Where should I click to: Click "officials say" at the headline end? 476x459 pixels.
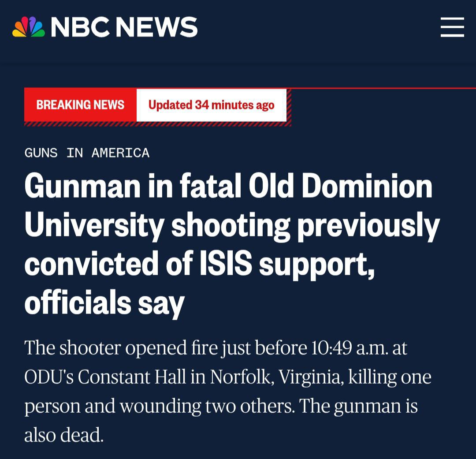(x=104, y=302)
